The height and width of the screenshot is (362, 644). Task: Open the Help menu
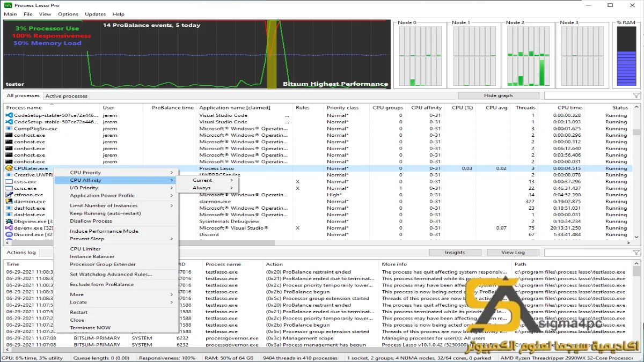(119, 14)
